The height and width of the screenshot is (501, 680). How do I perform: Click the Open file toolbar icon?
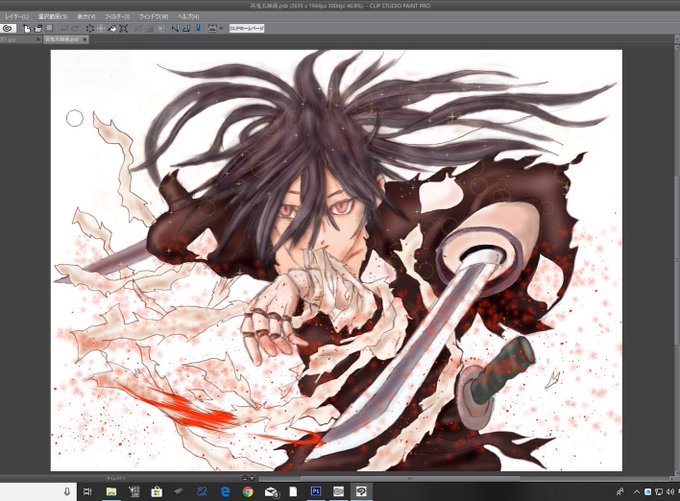pyautogui.click(x=38, y=29)
